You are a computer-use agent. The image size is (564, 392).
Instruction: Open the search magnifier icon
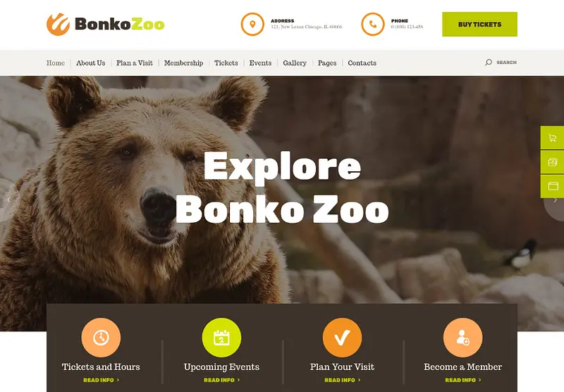488,63
